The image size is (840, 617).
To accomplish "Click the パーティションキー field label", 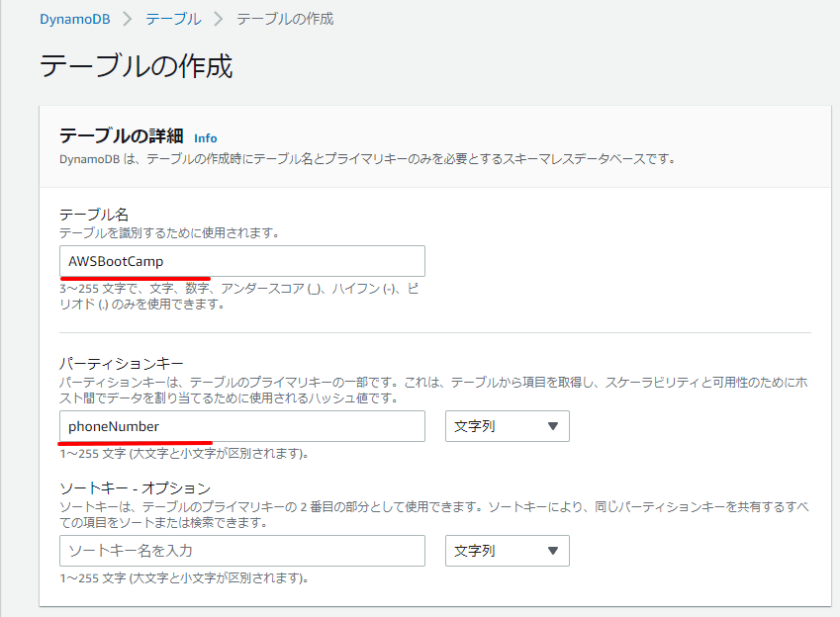I will click(122, 364).
